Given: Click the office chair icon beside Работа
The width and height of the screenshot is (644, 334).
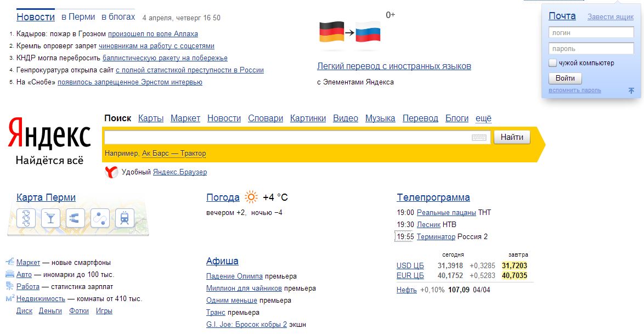Looking at the screenshot, I should [10, 286].
